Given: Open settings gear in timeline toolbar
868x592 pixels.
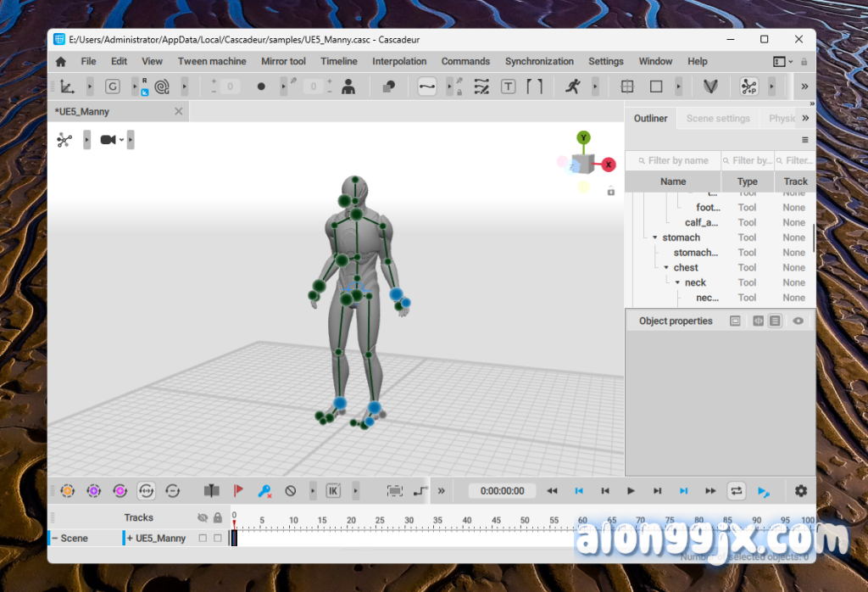Looking at the screenshot, I should [800, 490].
